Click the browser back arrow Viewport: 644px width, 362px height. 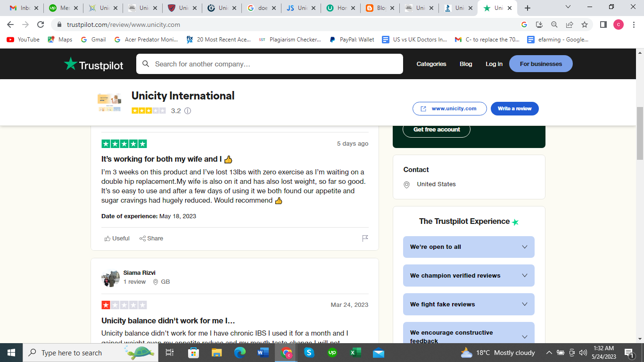pos(10,25)
